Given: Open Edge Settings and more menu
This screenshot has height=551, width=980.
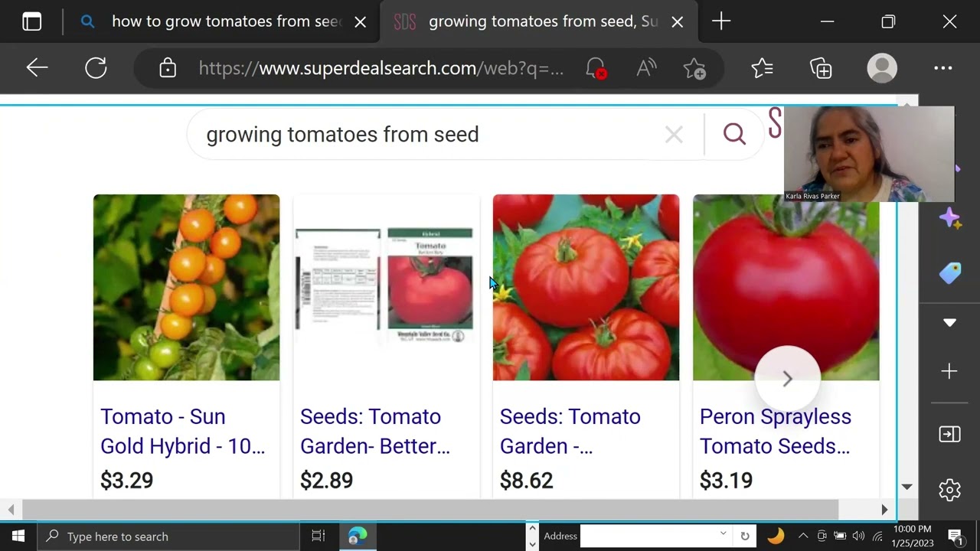Looking at the screenshot, I should click(943, 68).
